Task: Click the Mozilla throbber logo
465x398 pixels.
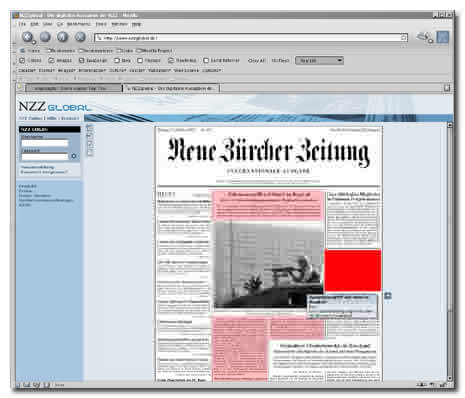Action: 443,37
